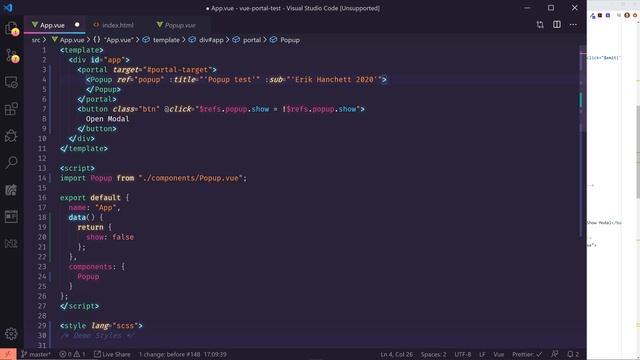Open notifications bell showing 2
640x360 pixels.
(x=573, y=354)
